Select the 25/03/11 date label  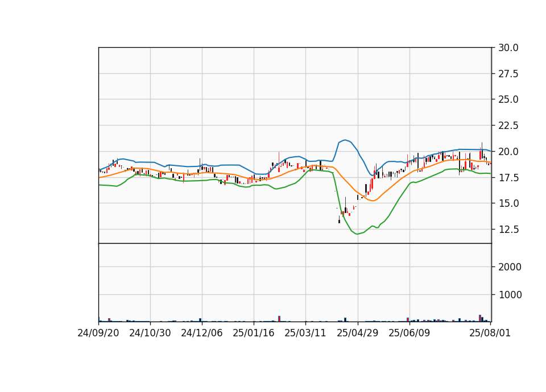coord(305,333)
